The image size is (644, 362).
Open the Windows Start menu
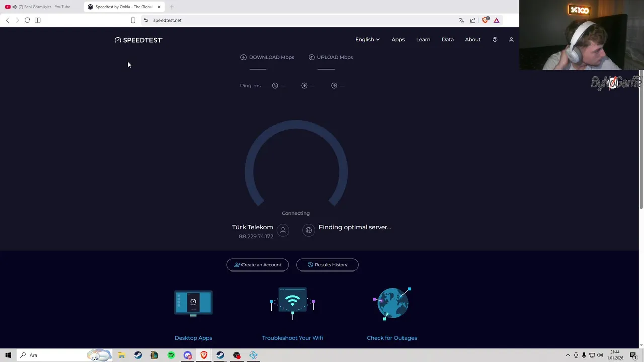point(8,355)
